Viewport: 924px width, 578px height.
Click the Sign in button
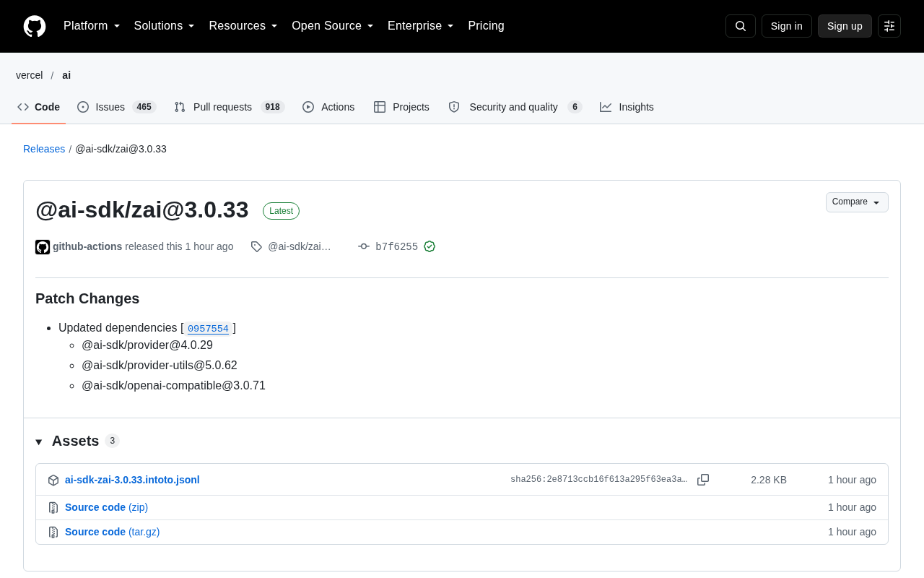(787, 26)
